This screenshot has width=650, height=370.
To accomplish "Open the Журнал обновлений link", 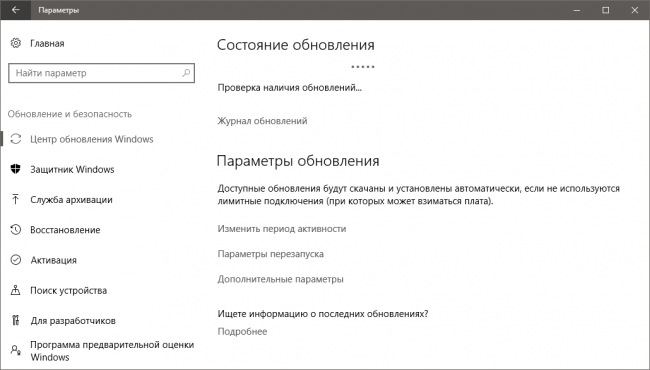I will click(262, 121).
